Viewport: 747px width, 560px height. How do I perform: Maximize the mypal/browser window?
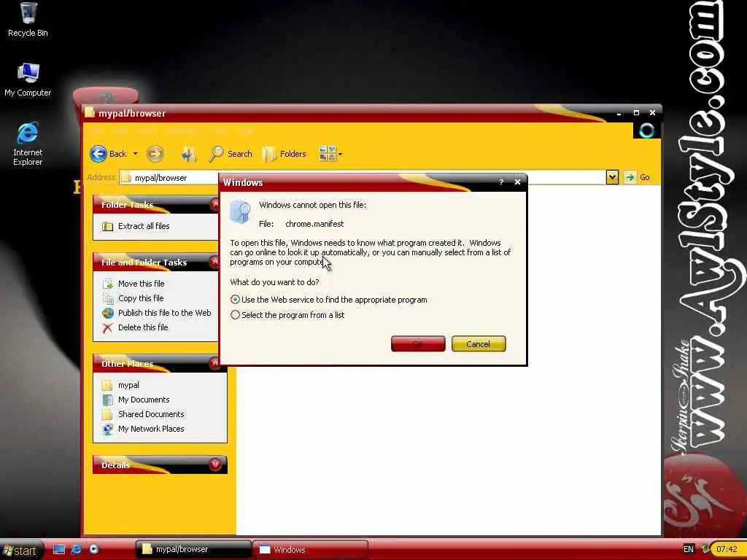pyautogui.click(x=636, y=113)
